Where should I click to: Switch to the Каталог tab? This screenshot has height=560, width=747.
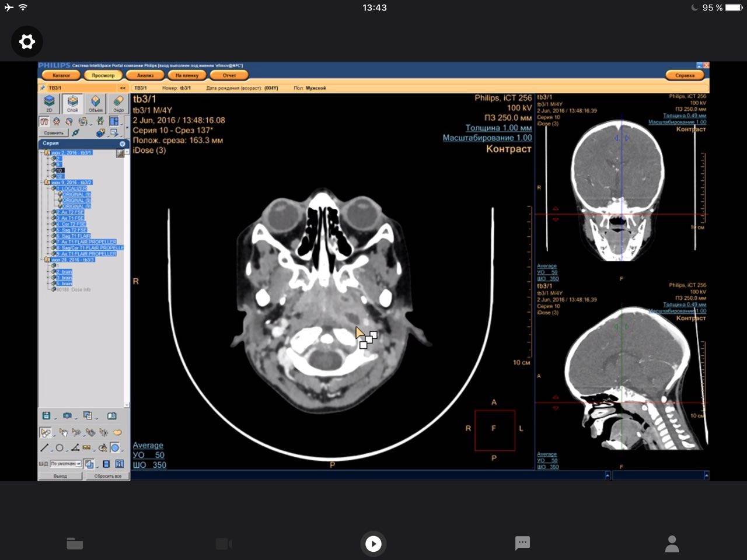point(61,75)
